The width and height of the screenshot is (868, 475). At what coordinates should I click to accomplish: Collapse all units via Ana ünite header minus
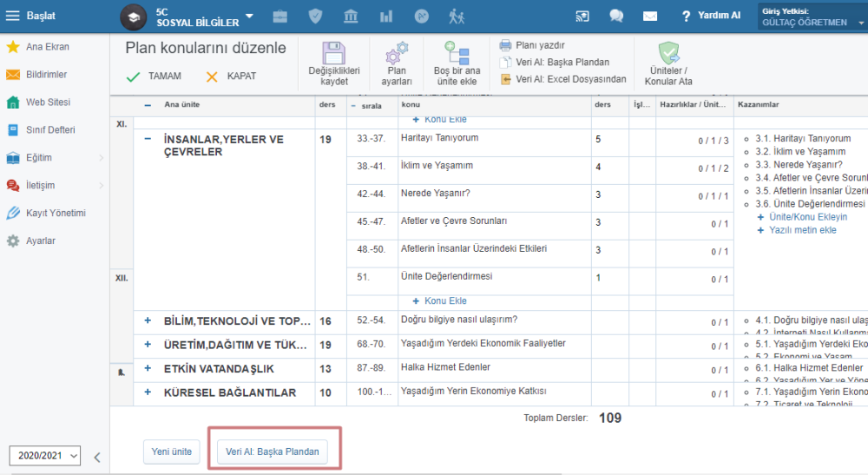(148, 105)
